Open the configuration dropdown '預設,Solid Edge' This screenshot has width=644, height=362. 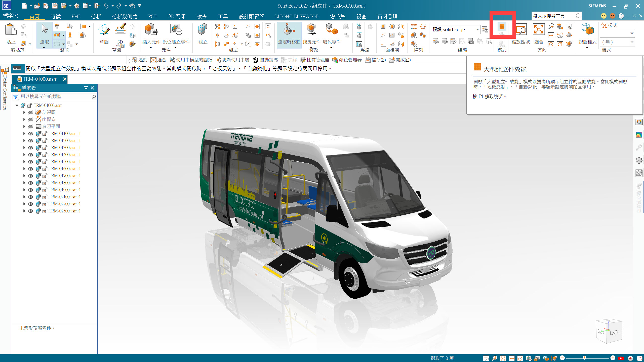coord(477,29)
